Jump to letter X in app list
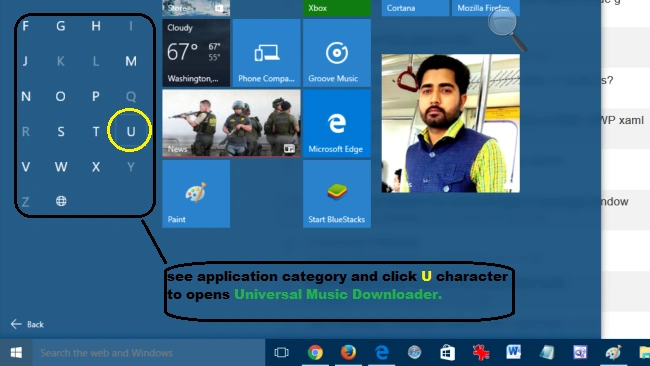 pyautogui.click(x=96, y=167)
